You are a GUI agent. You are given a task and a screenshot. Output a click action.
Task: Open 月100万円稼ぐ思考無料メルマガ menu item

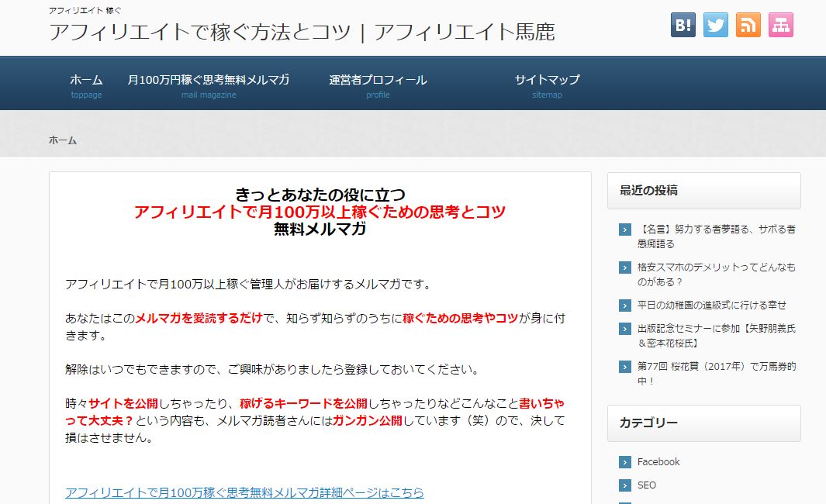209,80
